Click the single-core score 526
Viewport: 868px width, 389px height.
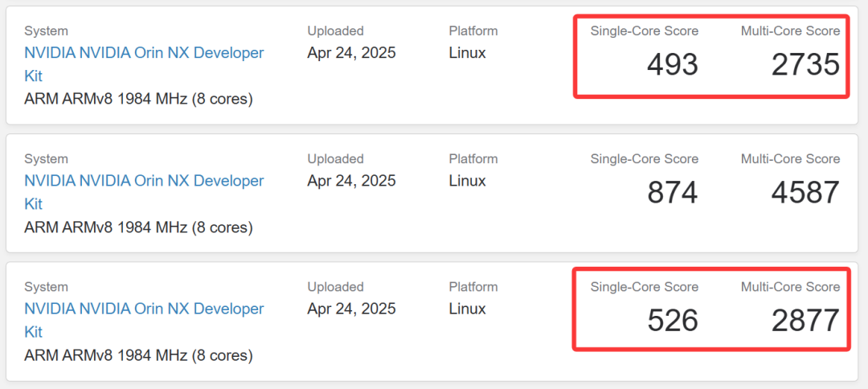[673, 321]
